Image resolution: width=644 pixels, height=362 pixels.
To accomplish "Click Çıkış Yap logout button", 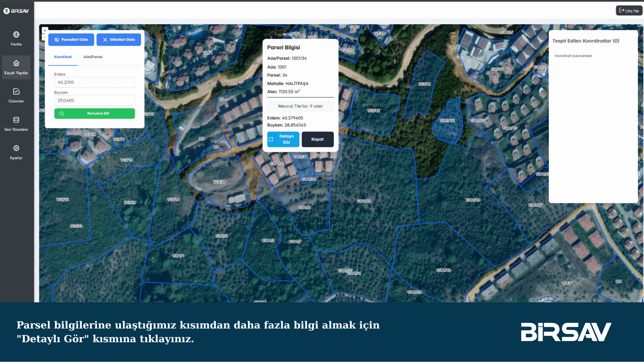I will 629,11.
